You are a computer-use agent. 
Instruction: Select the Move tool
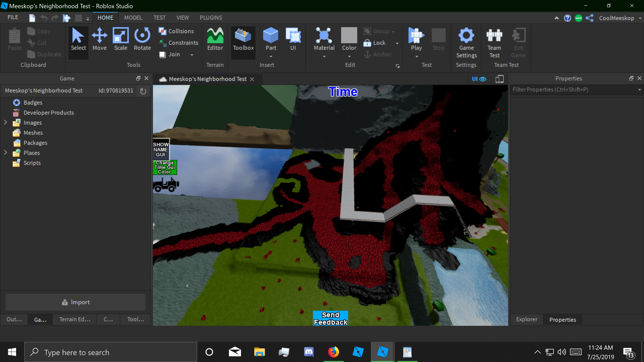pyautogui.click(x=99, y=40)
